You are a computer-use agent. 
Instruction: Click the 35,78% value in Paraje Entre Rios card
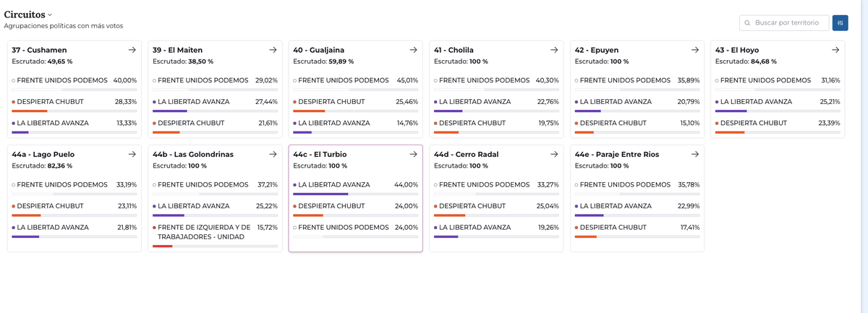pos(688,185)
